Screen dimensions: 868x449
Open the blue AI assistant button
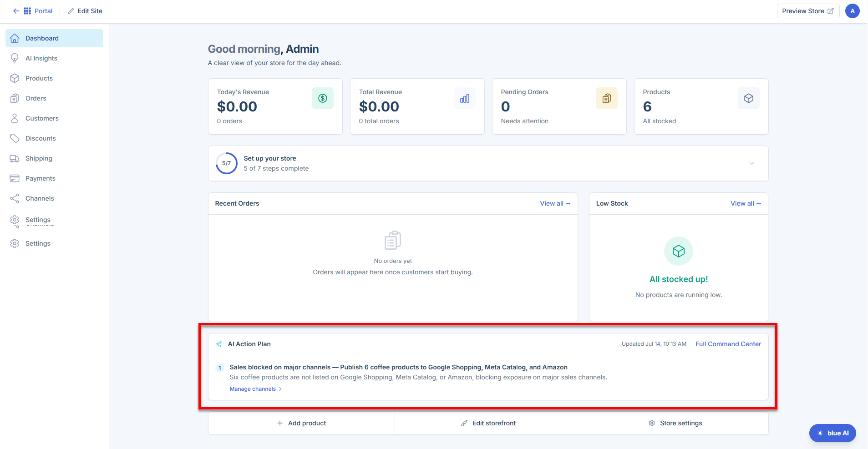[x=832, y=433]
